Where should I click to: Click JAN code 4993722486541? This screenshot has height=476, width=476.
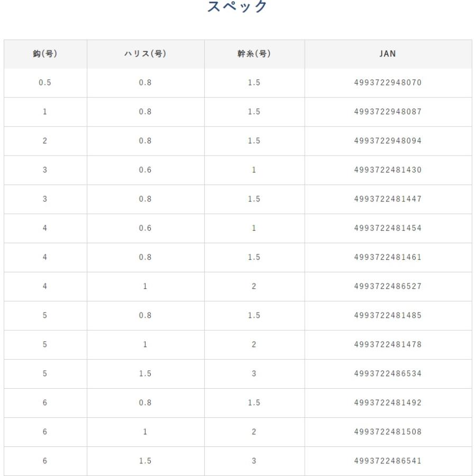[388, 461]
